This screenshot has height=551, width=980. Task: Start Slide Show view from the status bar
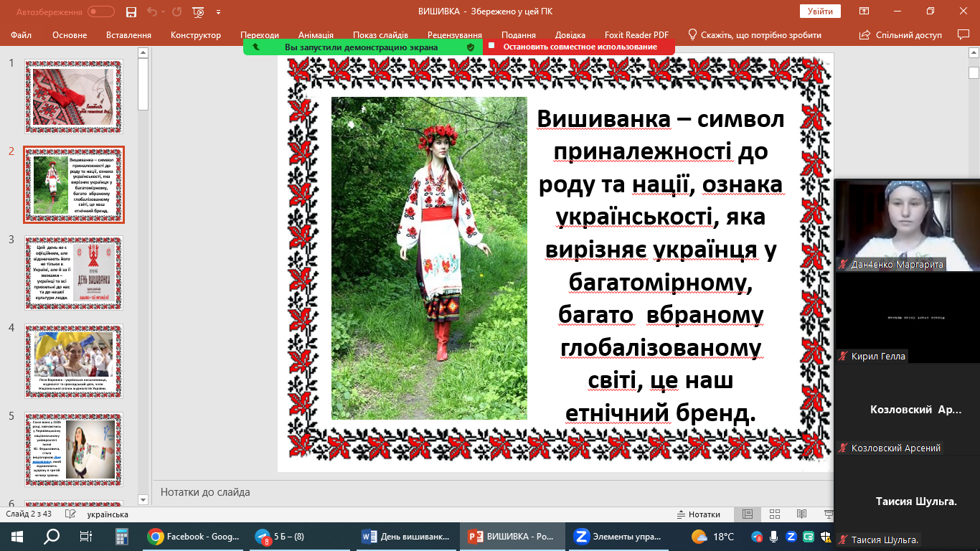point(829,514)
